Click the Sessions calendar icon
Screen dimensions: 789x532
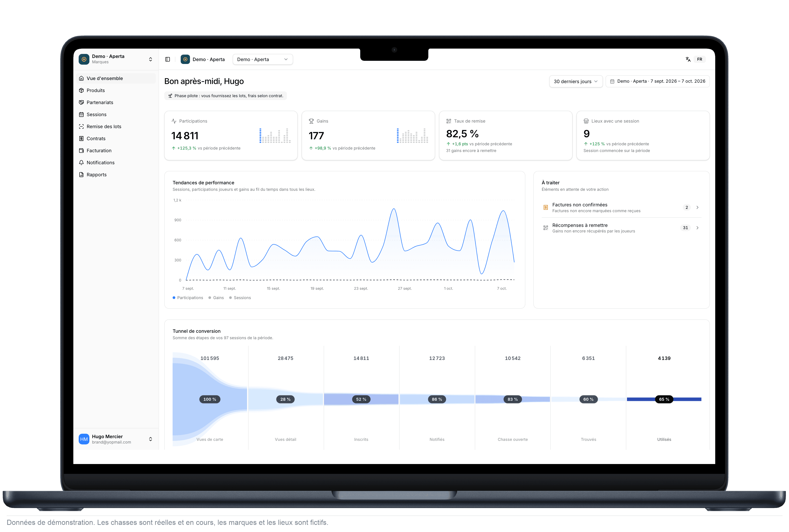pyautogui.click(x=81, y=114)
